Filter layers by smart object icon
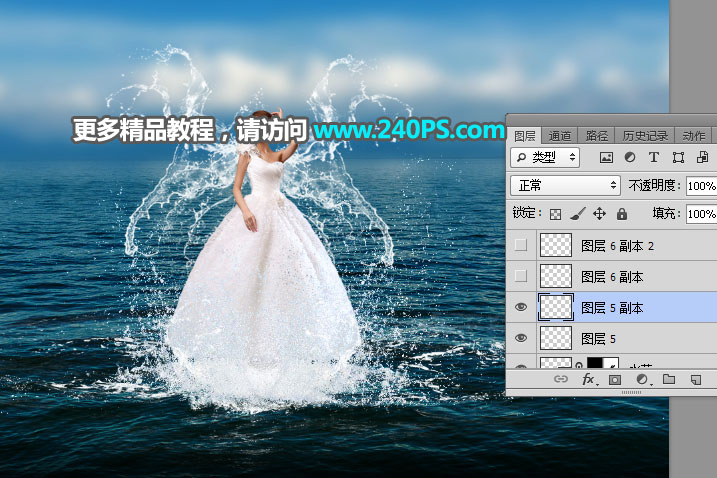The width and height of the screenshot is (717, 478). [702, 158]
